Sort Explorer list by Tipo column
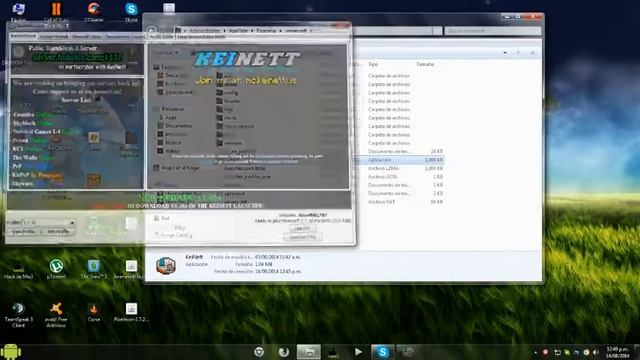 [373, 64]
